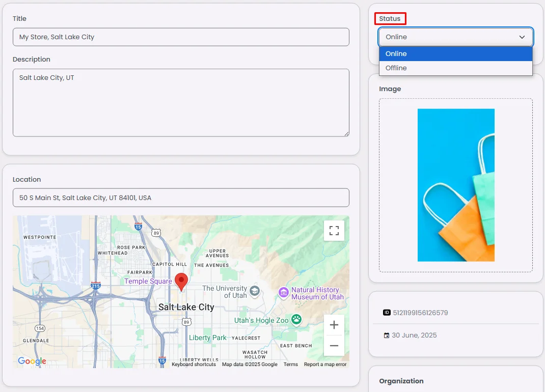The width and height of the screenshot is (545, 392).
Task: Click the Location address field
Action: click(x=181, y=198)
